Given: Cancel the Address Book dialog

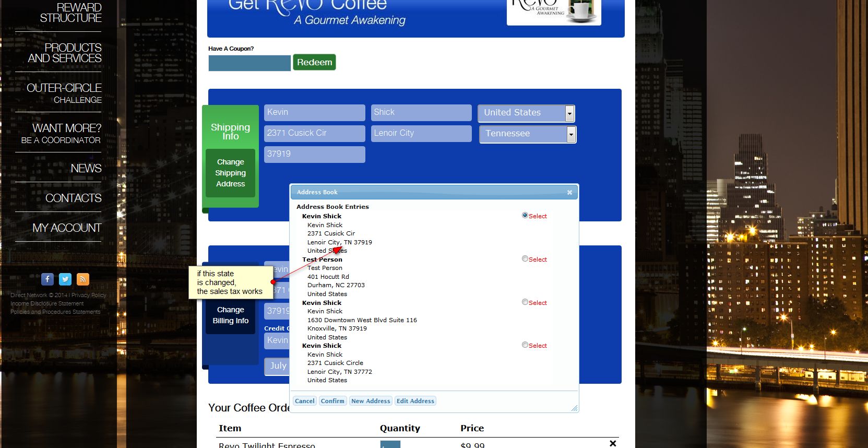Looking at the screenshot, I should (x=304, y=401).
